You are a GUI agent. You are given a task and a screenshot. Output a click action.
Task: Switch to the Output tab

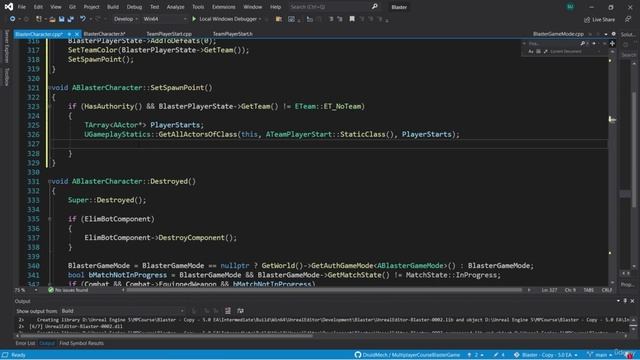click(47, 343)
